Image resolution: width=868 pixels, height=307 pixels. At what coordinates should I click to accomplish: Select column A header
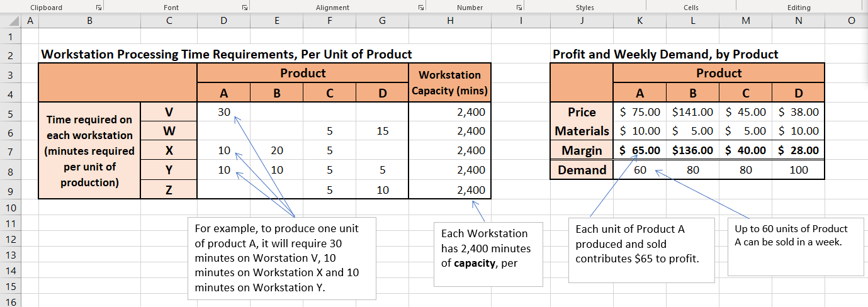point(30,21)
